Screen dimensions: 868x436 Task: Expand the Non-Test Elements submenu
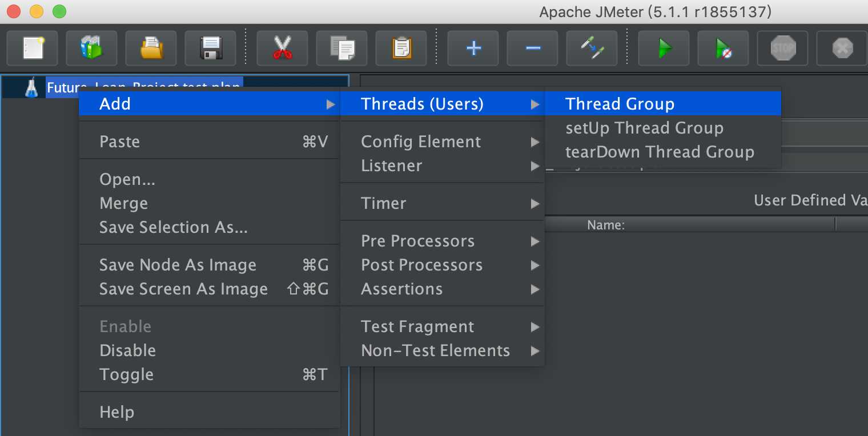click(x=443, y=350)
